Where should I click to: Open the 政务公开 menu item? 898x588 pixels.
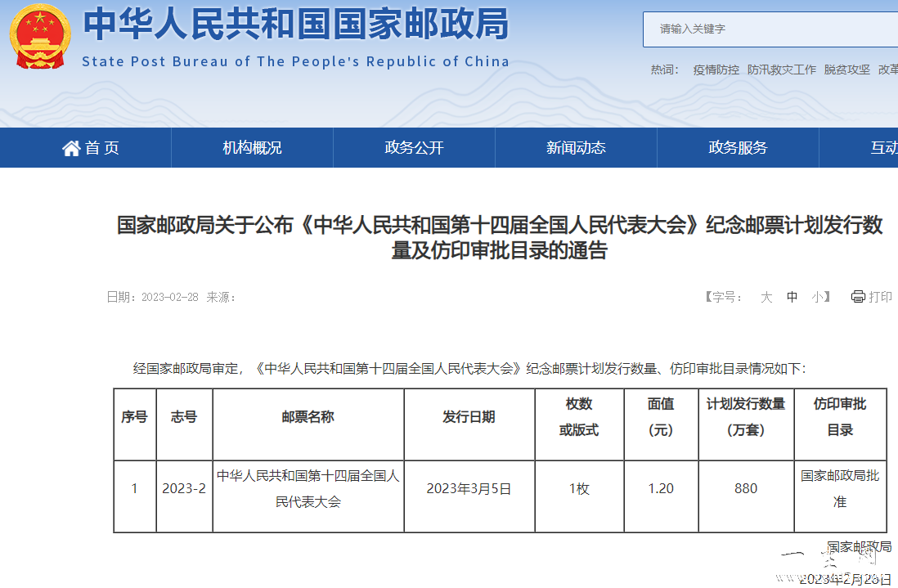point(414,148)
